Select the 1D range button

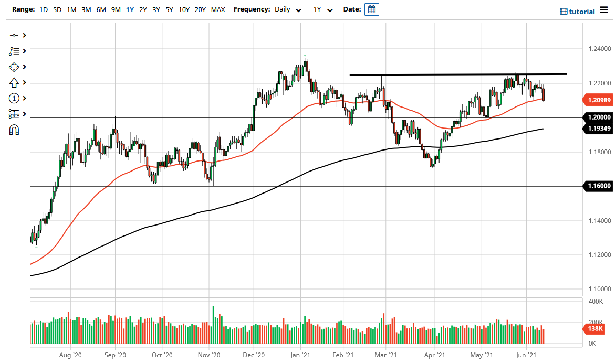(44, 9)
